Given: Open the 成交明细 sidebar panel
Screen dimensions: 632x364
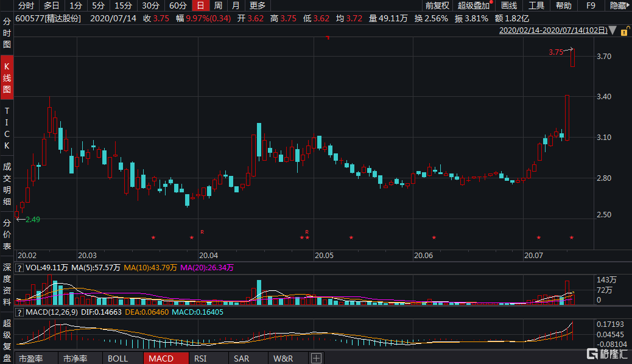Looking at the screenshot, I should pyautogui.click(x=7, y=184).
